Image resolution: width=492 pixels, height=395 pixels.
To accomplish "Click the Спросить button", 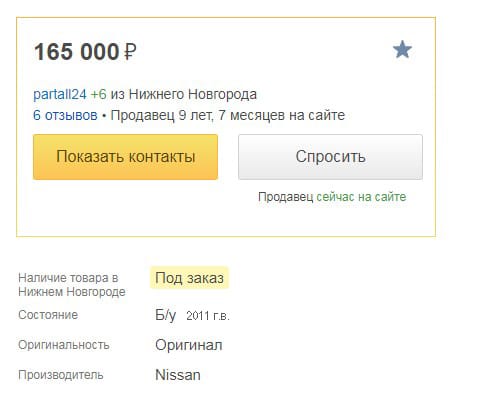I will point(330,157).
